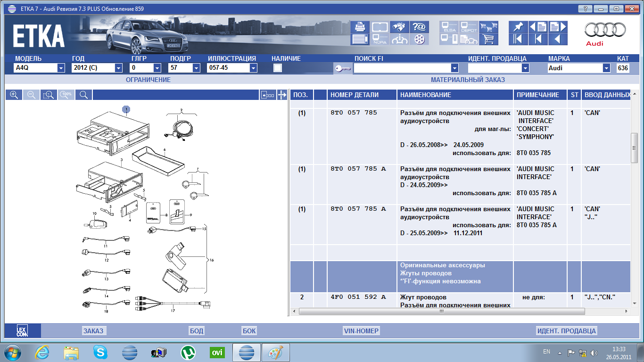Launch the ELSA link icon
The width and height of the screenshot is (644, 362).
pyautogui.click(x=448, y=27)
